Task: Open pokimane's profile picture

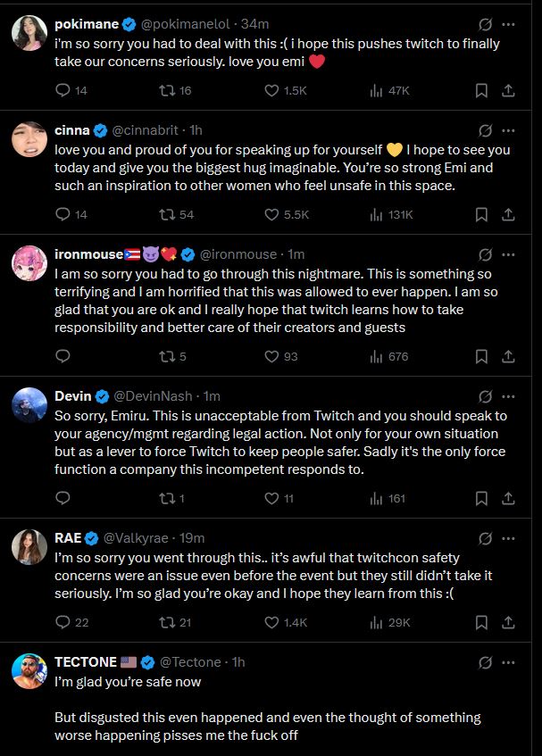Action: (x=30, y=33)
